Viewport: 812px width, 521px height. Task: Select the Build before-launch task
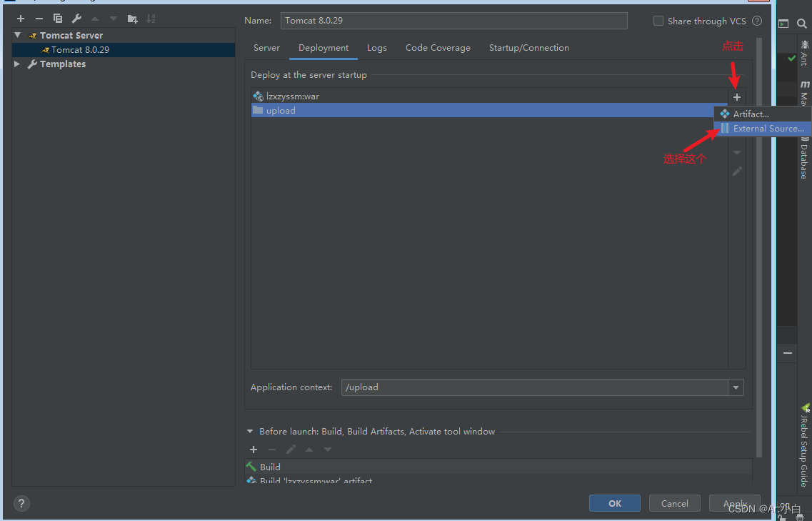pos(498,467)
